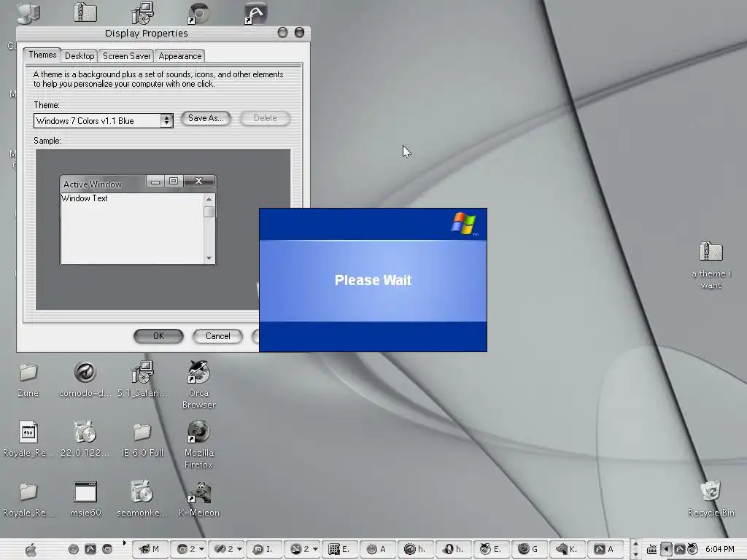Click the taskbar row scroll stepper
The image size is (747, 560).
point(635,550)
